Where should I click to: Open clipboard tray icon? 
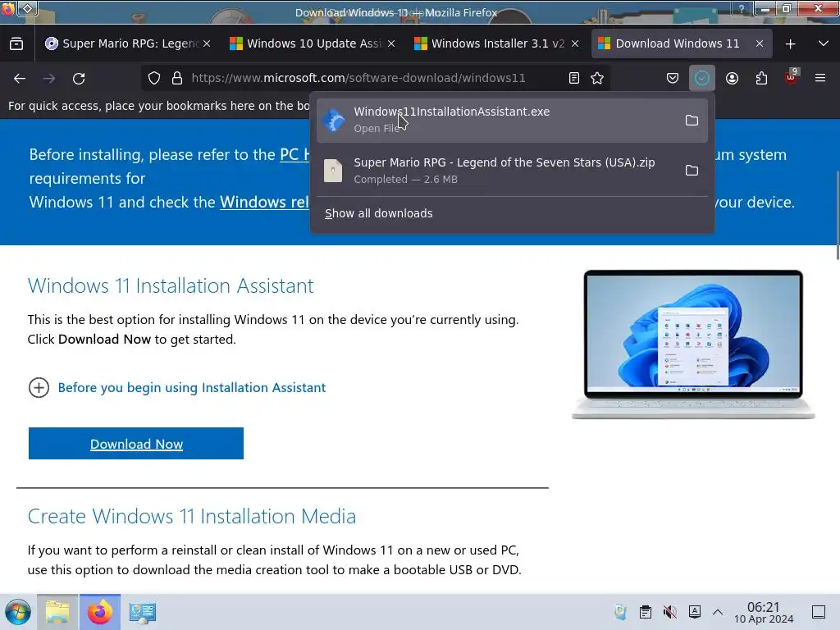(646, 612)
